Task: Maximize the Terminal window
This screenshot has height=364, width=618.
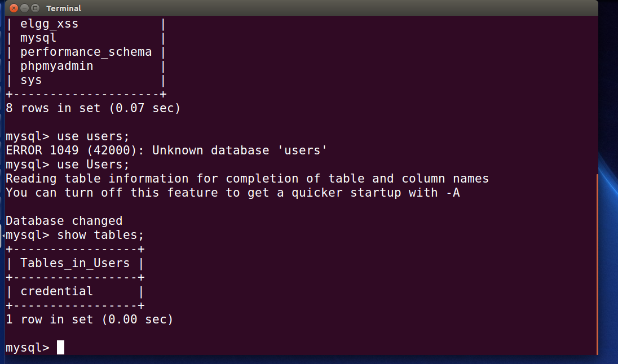Action: (35, 8)
